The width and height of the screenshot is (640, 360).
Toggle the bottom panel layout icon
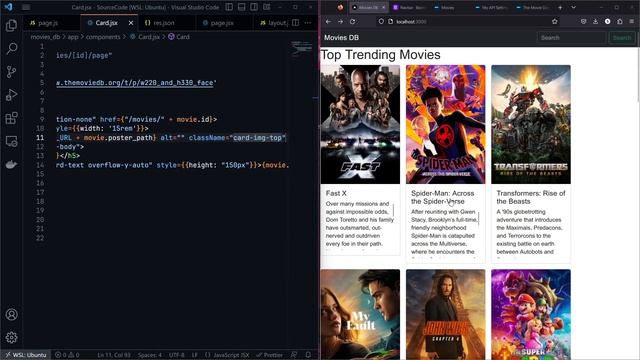point(242,7)
